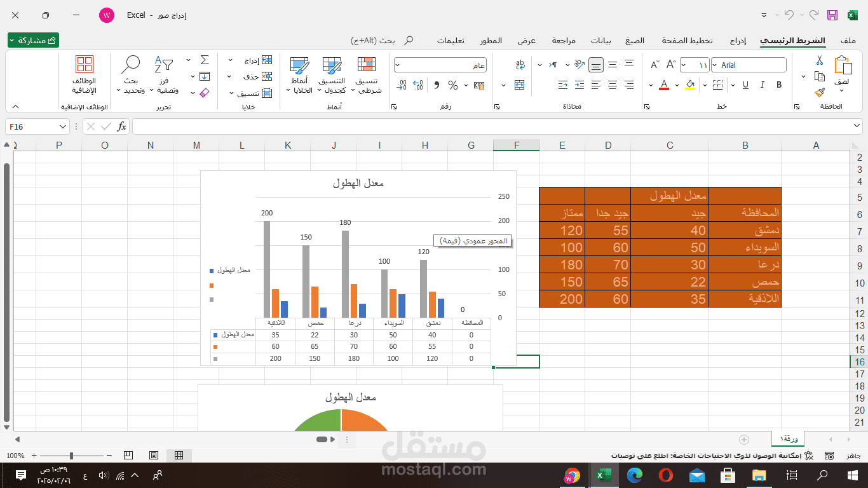
Task: Toggle middle vertical alignment
Action: [613, 65]
